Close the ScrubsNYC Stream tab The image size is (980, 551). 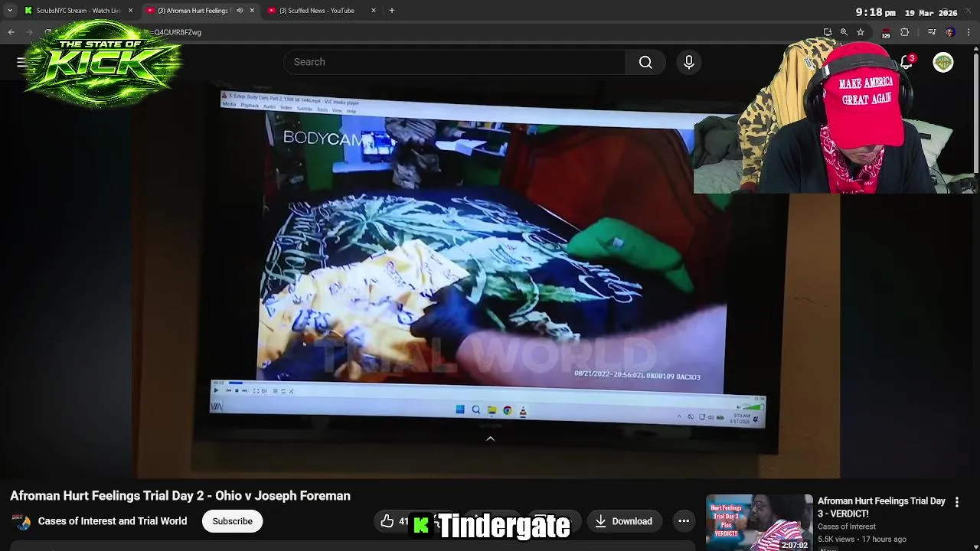click(130, 11)
